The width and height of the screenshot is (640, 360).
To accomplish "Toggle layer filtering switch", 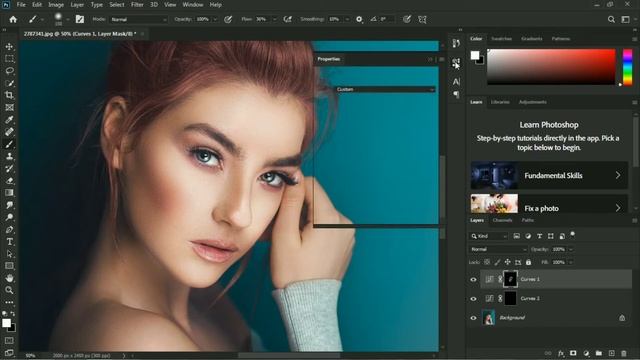I will point(572,234).
